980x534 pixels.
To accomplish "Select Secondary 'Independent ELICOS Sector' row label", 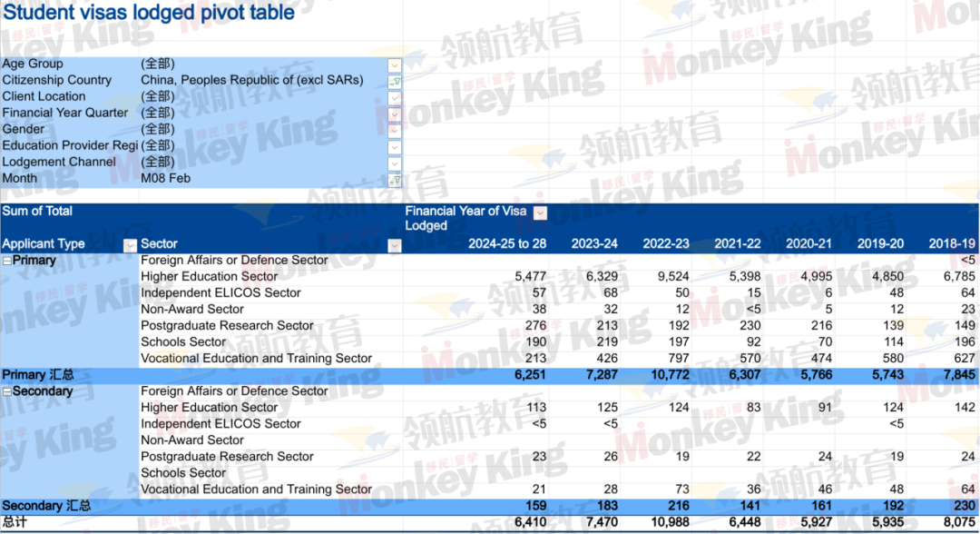I will pos(220,424).
